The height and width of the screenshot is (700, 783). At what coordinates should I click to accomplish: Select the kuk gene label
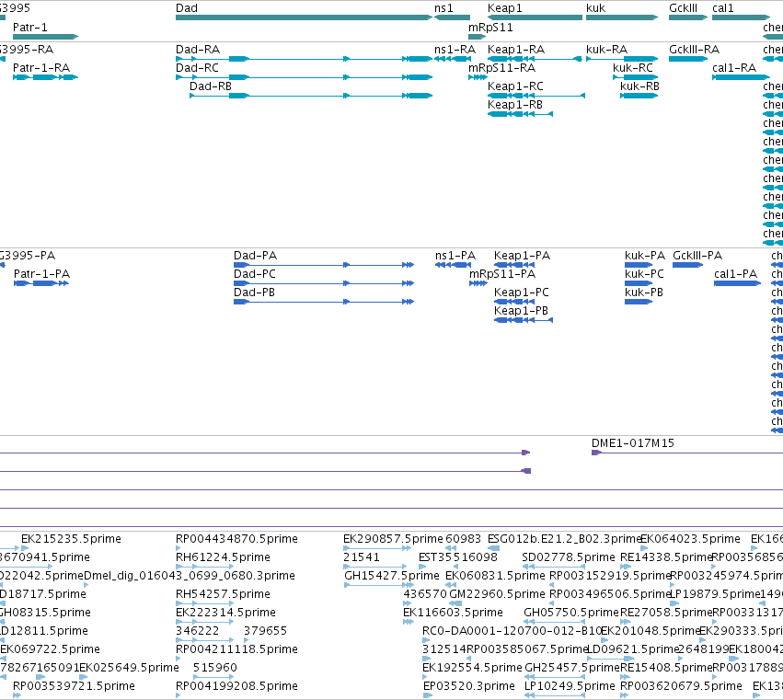pyautogui.click(x=595, y=8)
